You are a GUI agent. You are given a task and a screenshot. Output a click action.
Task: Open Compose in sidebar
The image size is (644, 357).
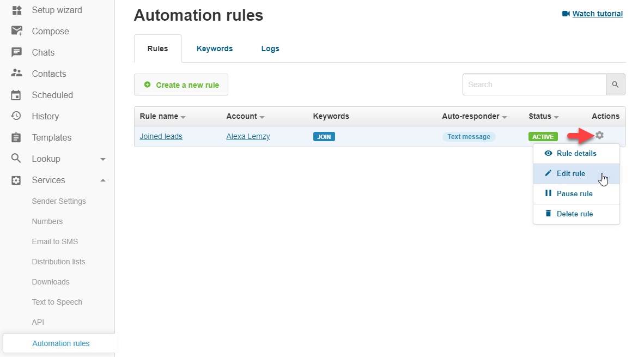click(51, 31)
